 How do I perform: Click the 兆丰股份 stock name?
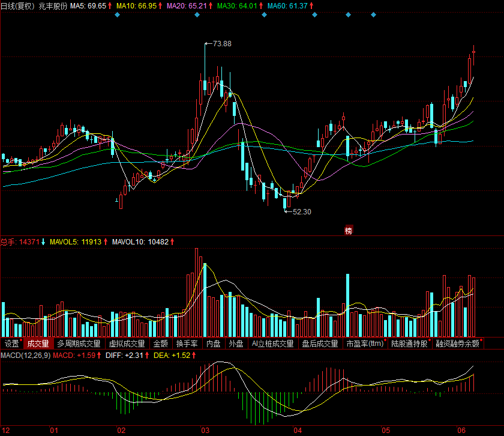pyautogui.click(x=53, y=6)
